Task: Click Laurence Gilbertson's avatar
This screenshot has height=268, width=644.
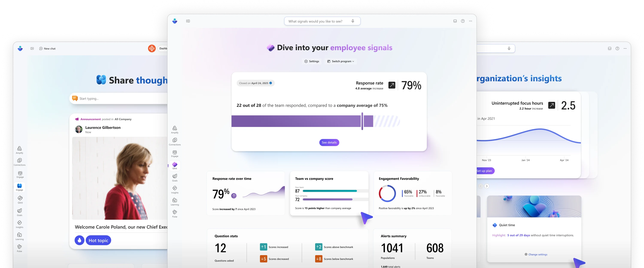Action: click(79, 129)
